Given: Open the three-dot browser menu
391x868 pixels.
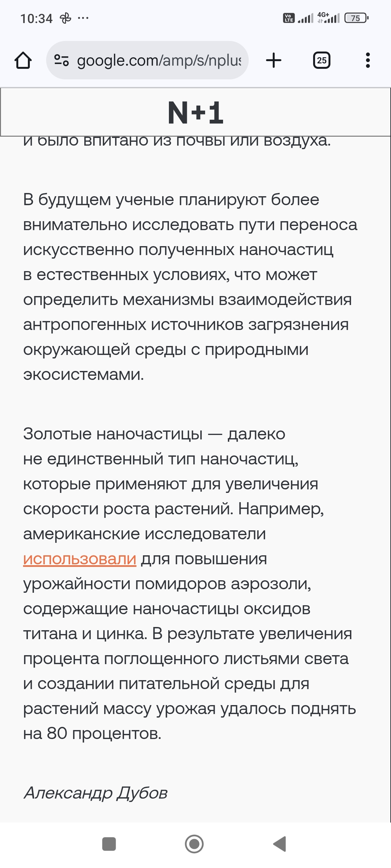Looking at the screenshot, I should click(x=367, y=61).
